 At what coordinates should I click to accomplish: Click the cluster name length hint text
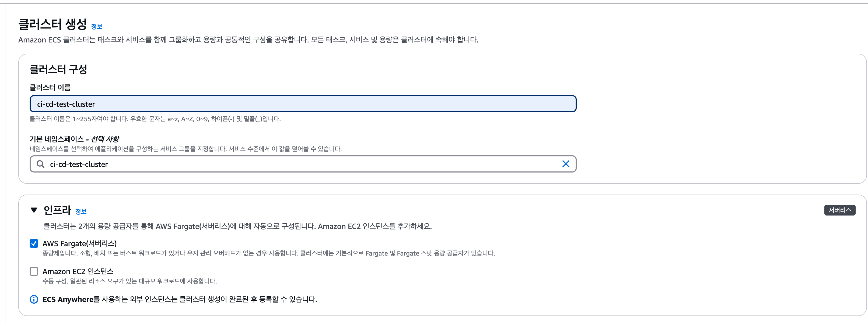[155, 119]
